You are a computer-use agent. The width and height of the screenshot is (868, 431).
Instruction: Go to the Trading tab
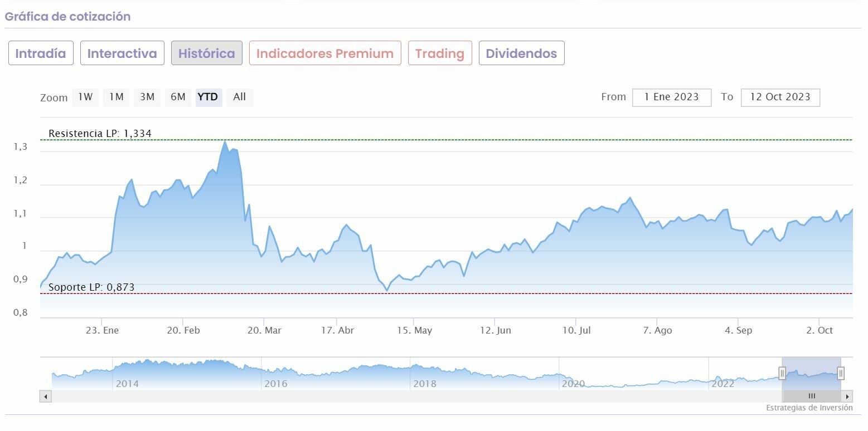coord(440,53)
